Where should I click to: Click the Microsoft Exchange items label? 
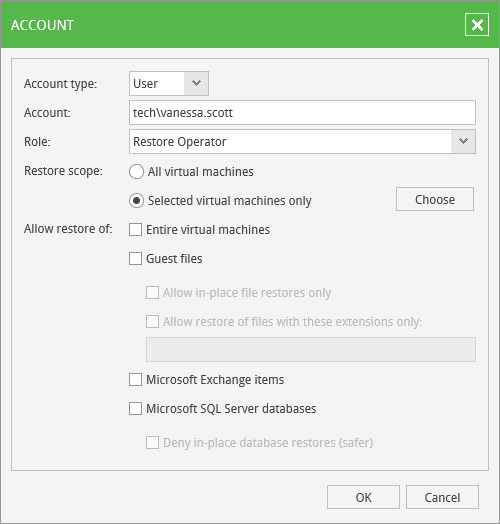pos(215,380)
